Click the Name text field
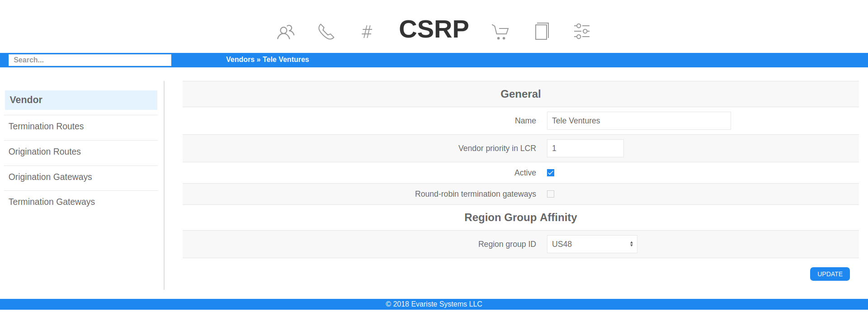Image resolution: width=868 pixels, height=326 pixels. click(x=638, y=121)
